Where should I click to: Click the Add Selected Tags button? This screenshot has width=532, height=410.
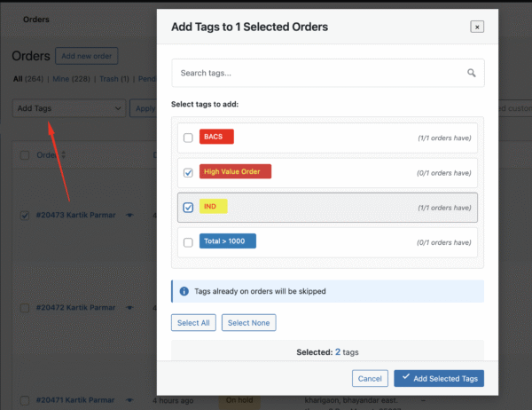439,379
